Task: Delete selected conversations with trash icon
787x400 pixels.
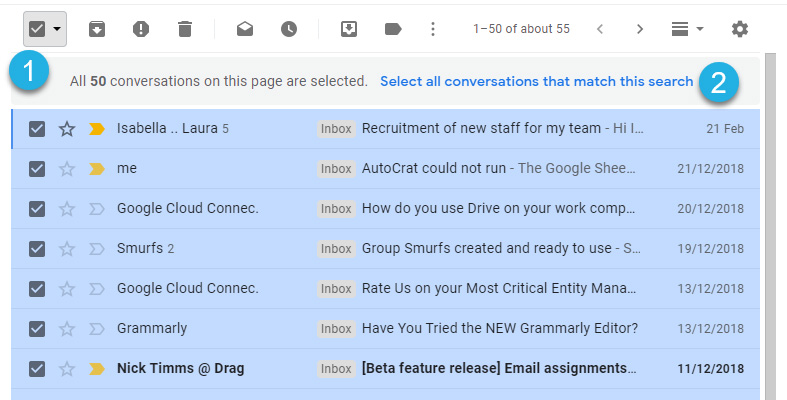Action: coord(185,29)
